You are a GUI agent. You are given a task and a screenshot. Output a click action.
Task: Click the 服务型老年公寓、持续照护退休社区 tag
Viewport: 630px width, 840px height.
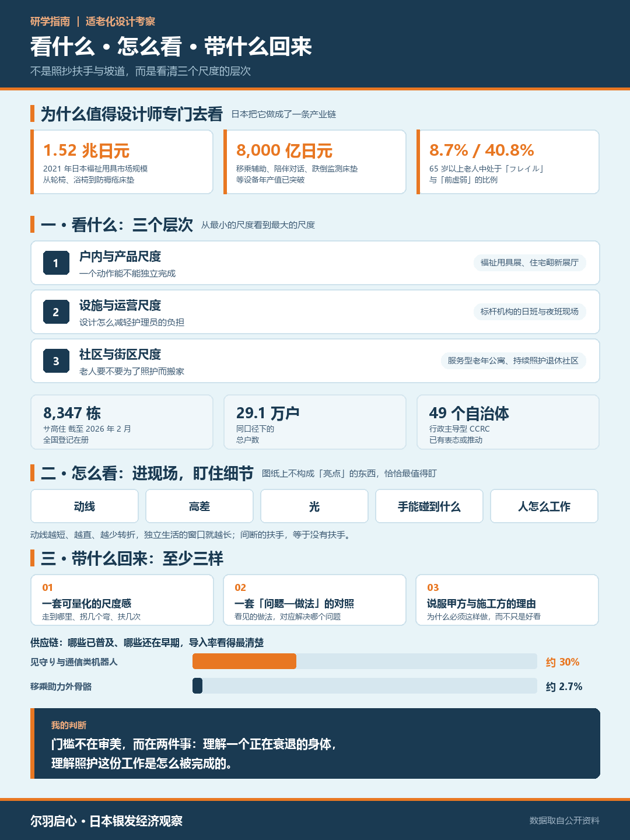point(513,360)
